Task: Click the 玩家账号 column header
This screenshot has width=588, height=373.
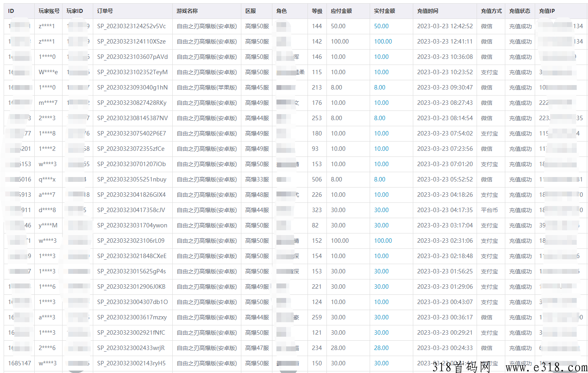Action: (x=49, y=11)
